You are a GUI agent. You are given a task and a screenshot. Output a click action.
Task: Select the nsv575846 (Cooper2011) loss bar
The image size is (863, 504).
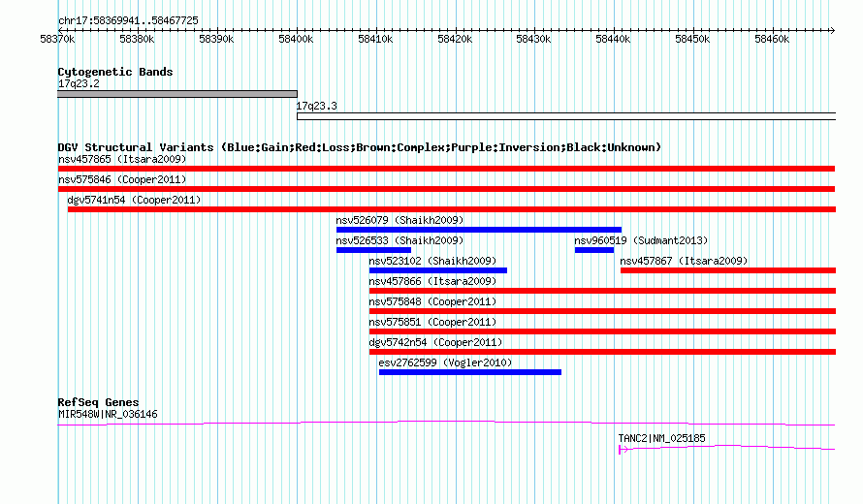(446, 189)
